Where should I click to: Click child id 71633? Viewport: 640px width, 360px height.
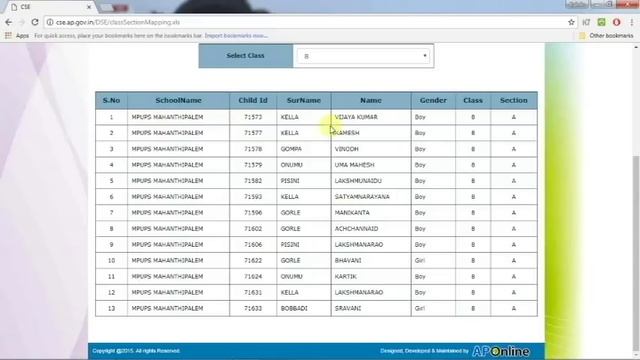point(253,309)
